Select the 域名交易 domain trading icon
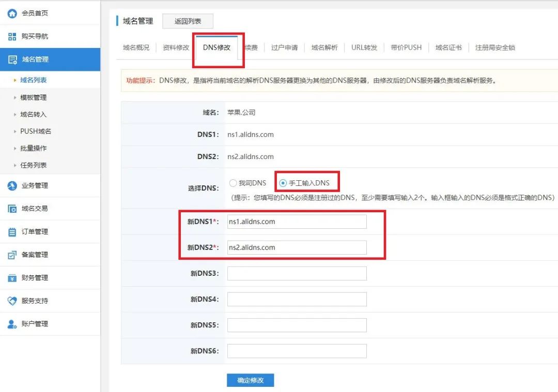 [x=13, y=208]
